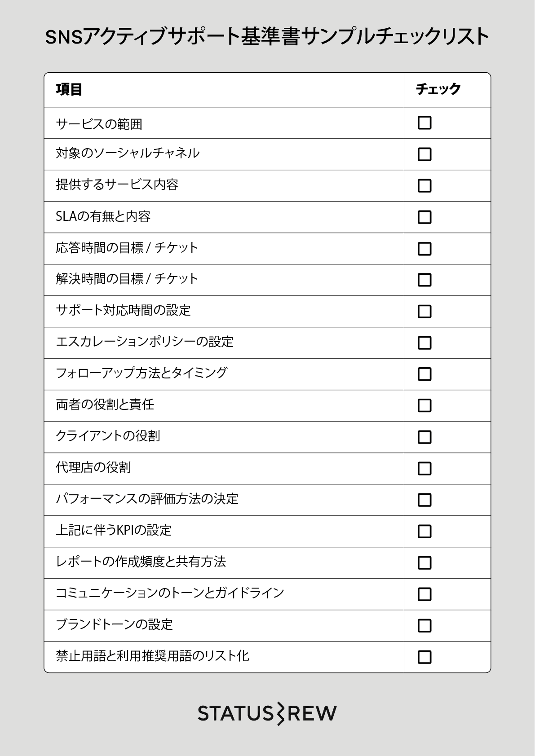535x756 pixels.
Task: Tick the 解決時間の目標 checkbox
Action: pyautogui.click(x=424, y=280)
